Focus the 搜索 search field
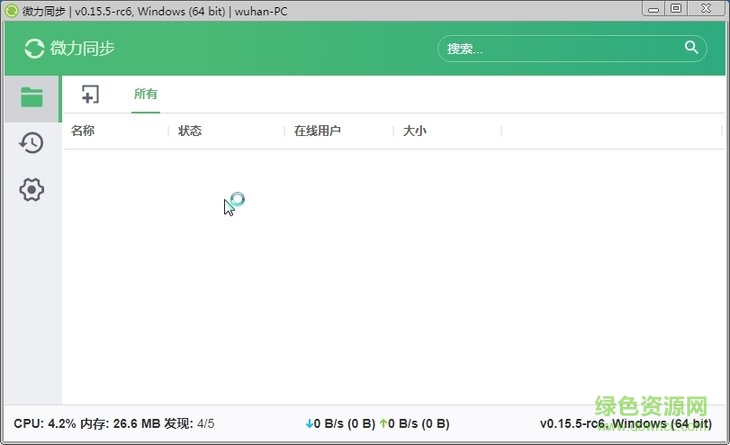730x445 pixels. 572,48
